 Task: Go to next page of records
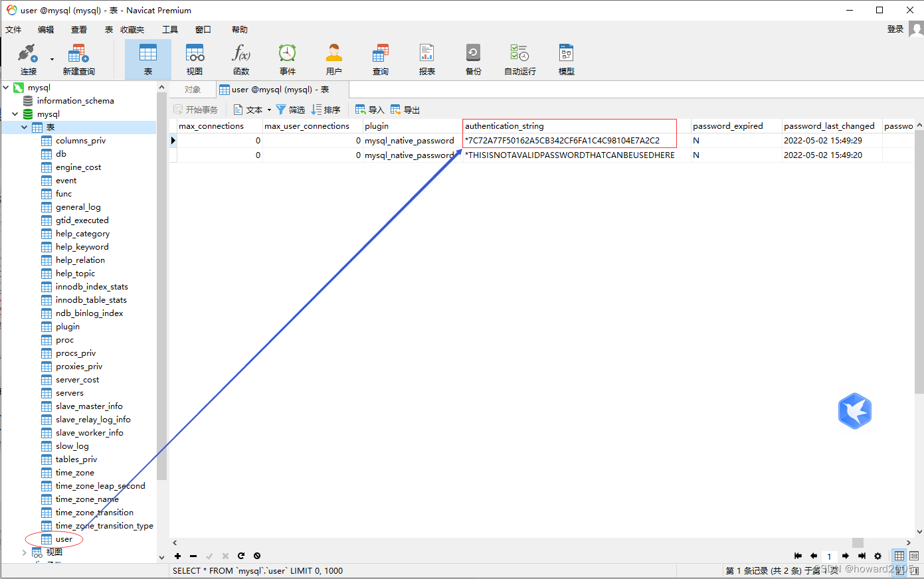(846, 556)
